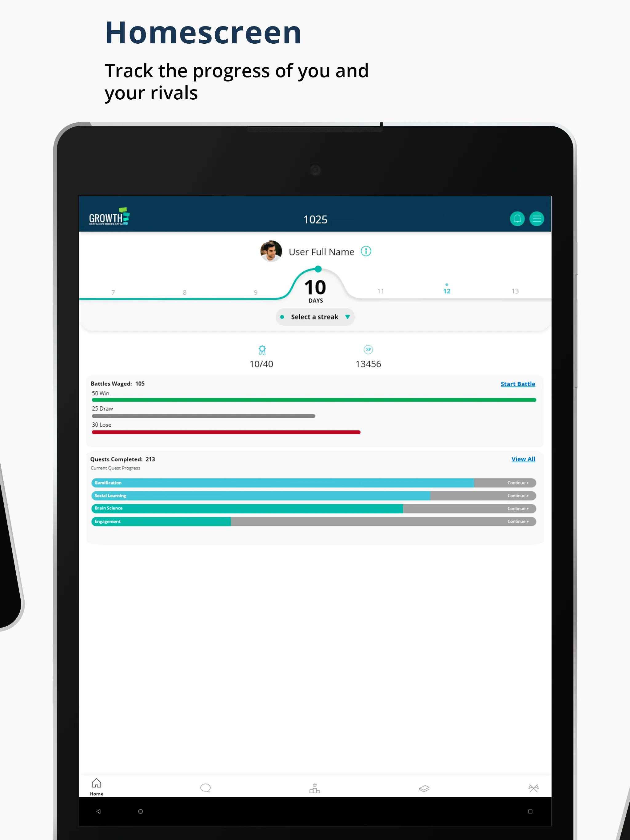Select day 12 on the streak timeline
The height and width of the screenshot is (840, 630).
pos(447,290)
